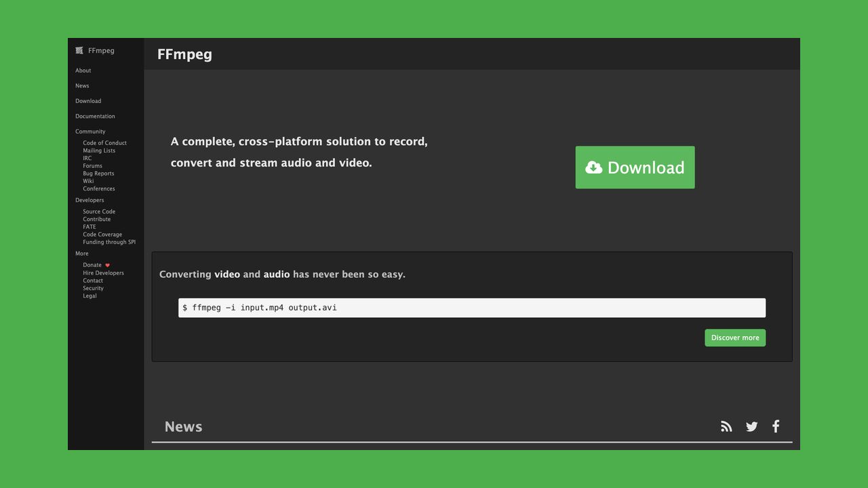Open the Donate link
Viewport: 868px width, 488px height.
(92, 265)
